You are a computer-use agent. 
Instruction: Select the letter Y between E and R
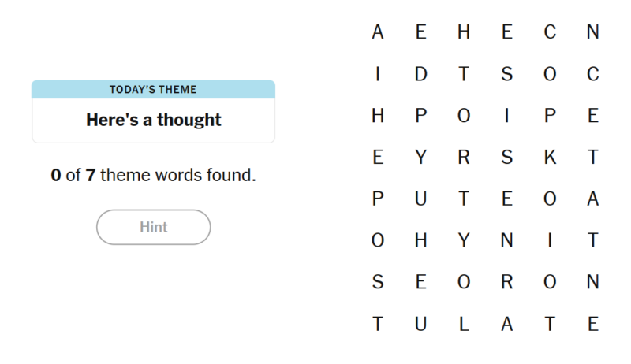point(420,158)
